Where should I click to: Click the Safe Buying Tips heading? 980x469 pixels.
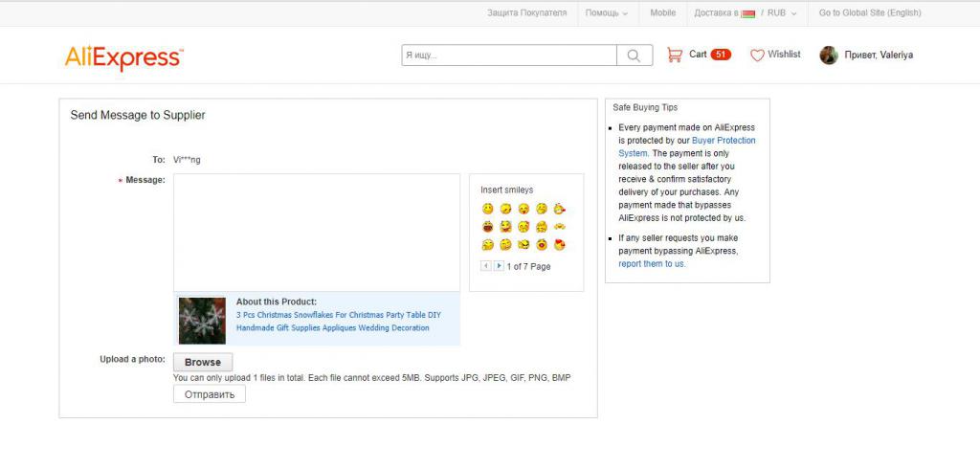645,107
